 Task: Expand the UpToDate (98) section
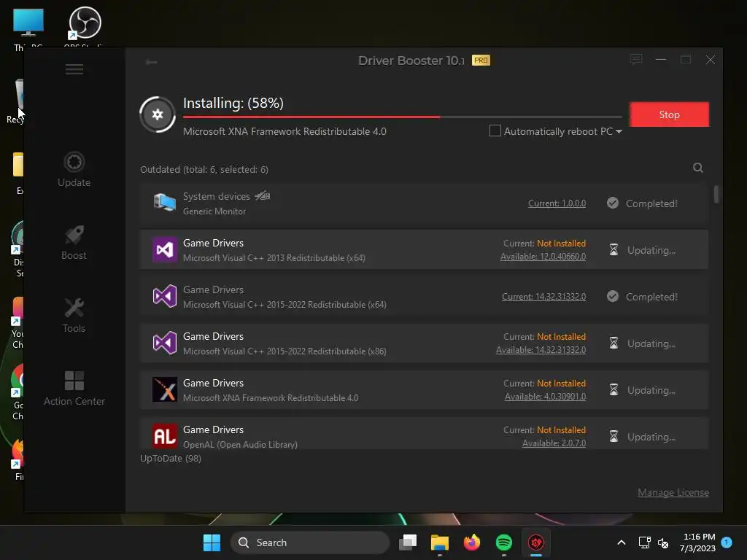171,458
